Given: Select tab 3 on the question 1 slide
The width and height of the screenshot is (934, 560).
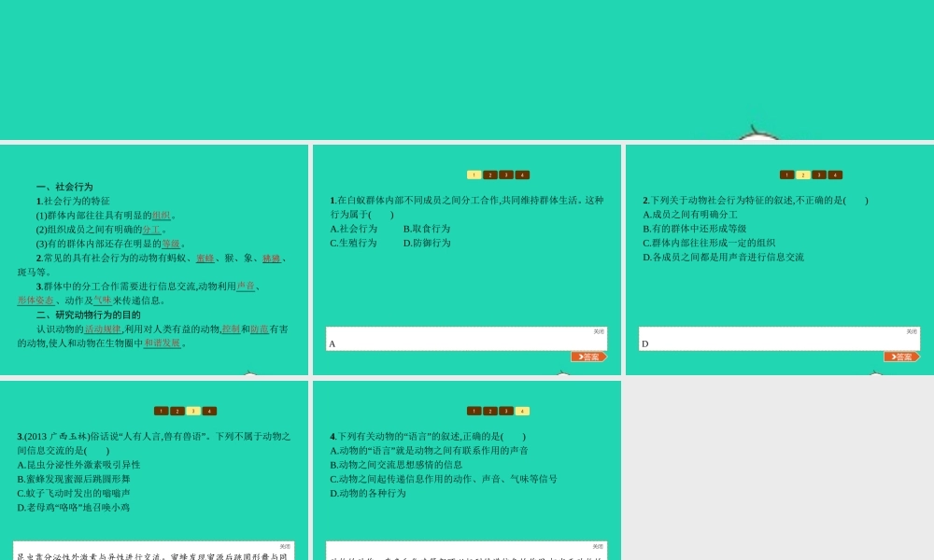Looking at the screenshot, I should point(506,175).
